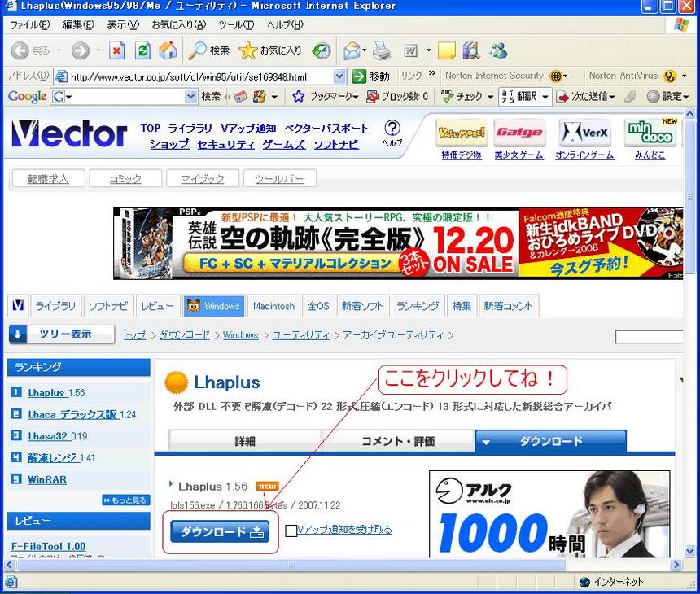Screen dimensions: 700x594
Task: Click the horizontal scrollbar thumb
Action: (x=291, y=565)
